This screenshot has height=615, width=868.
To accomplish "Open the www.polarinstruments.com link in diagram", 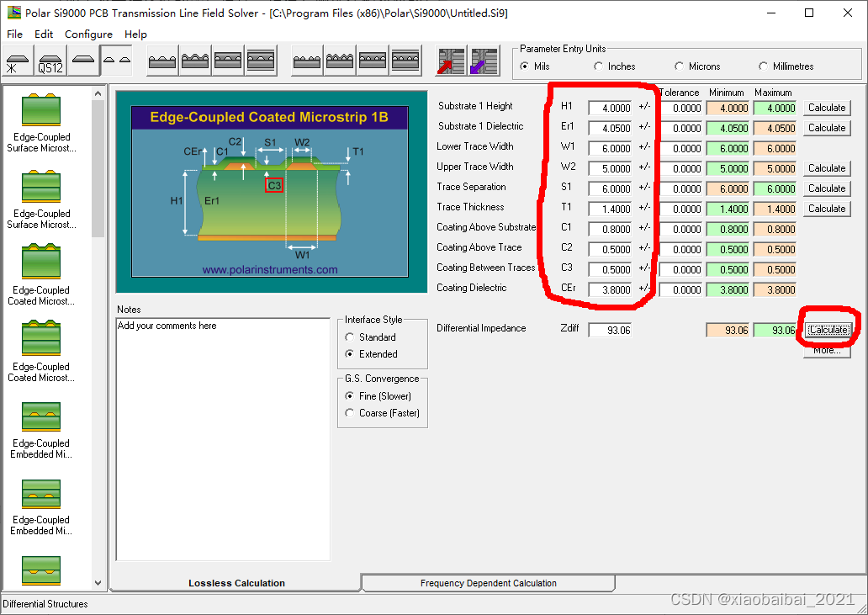I will (270, 269).
